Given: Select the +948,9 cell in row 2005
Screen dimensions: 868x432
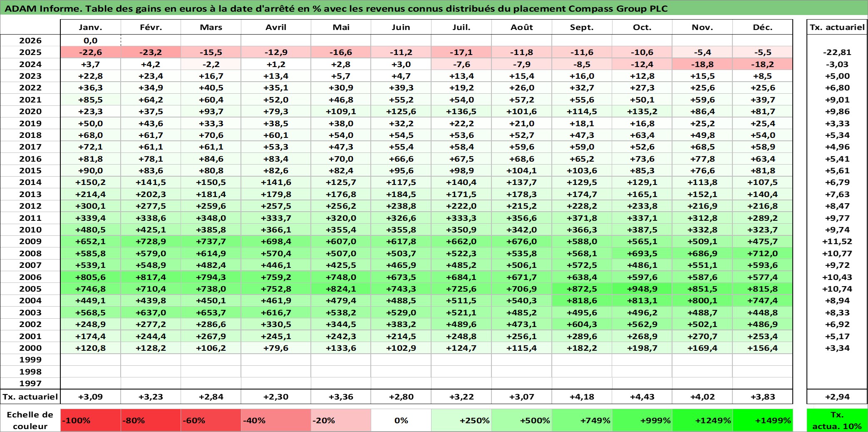Looking at the screenshot, I should [642, 289].
